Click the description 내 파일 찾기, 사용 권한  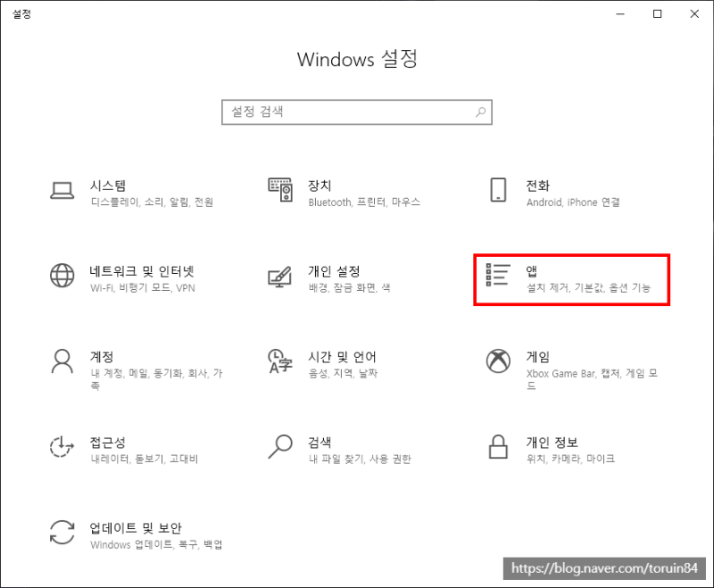pos(360,459)
